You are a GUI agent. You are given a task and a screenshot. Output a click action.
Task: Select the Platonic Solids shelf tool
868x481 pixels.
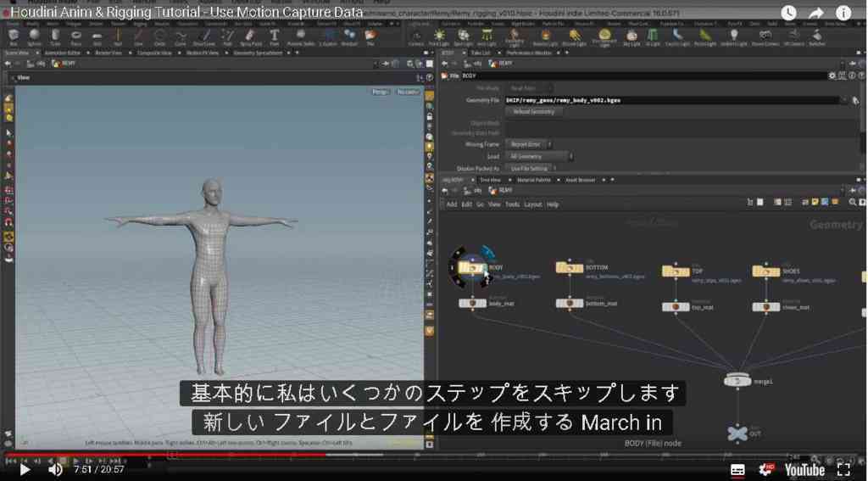coord(301,37)
